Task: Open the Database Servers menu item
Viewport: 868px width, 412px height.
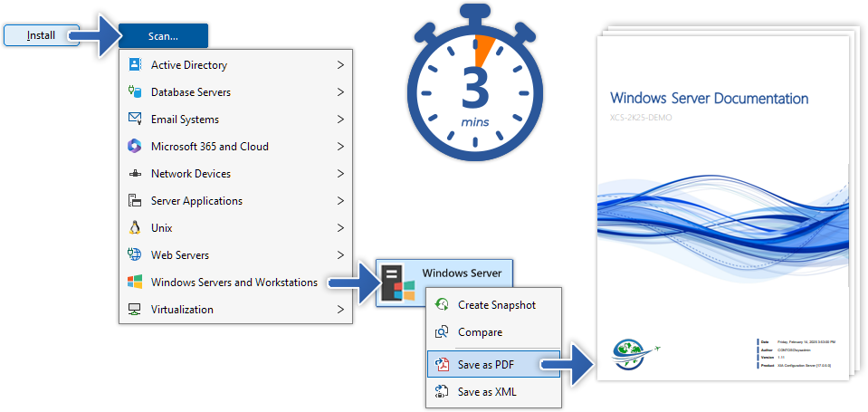Action: 236,92
